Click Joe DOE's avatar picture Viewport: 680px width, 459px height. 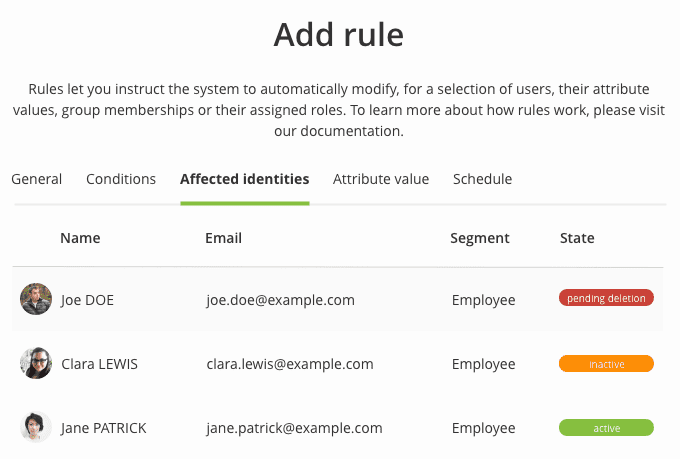[36, 299]
